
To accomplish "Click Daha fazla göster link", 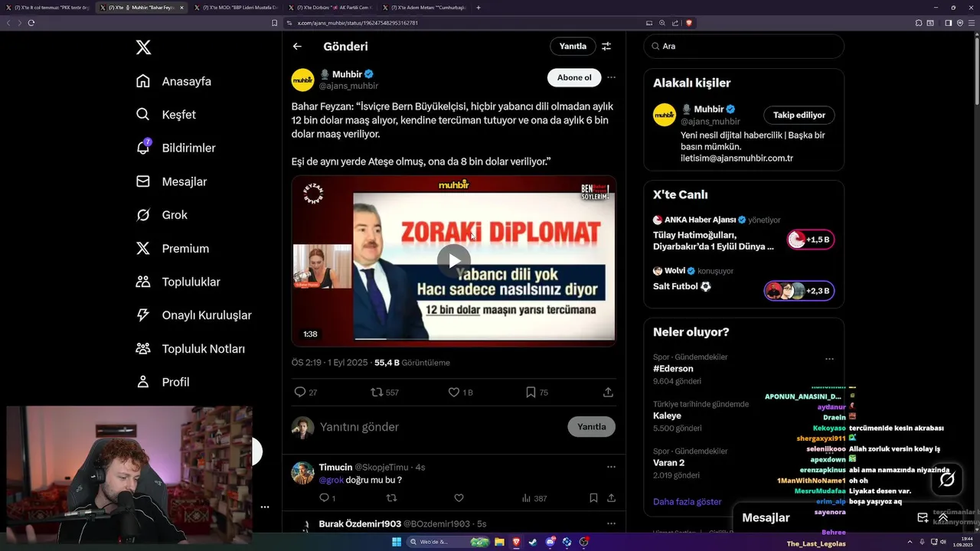I will point(687,502).
